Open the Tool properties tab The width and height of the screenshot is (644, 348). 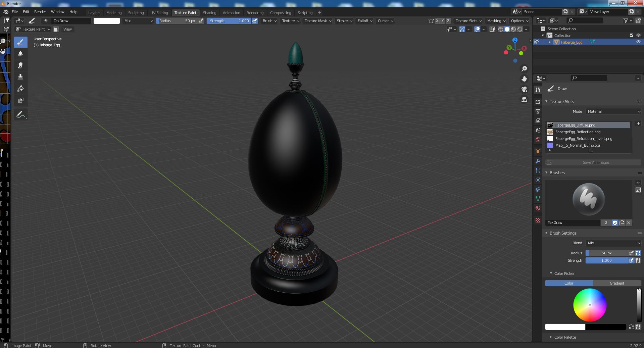538,90
